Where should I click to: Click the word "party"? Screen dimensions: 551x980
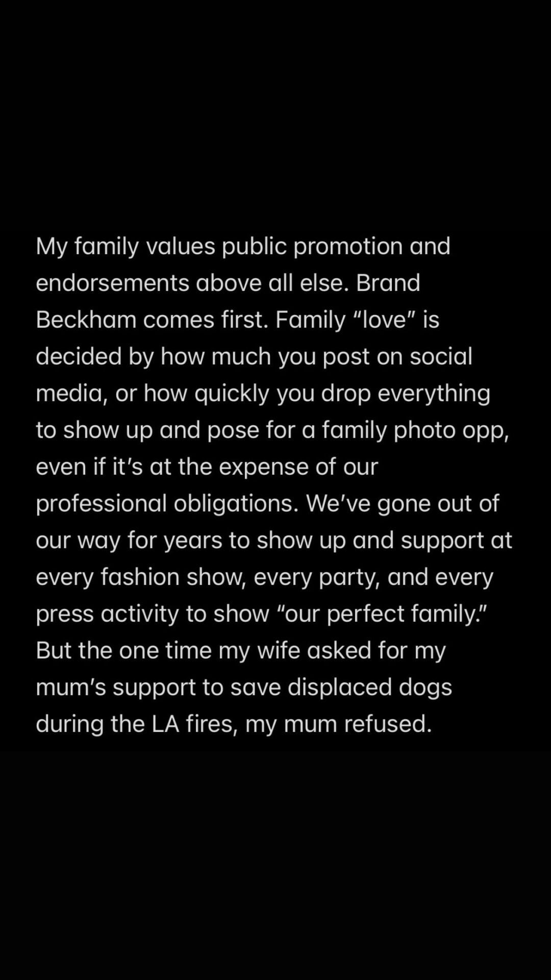349,577
